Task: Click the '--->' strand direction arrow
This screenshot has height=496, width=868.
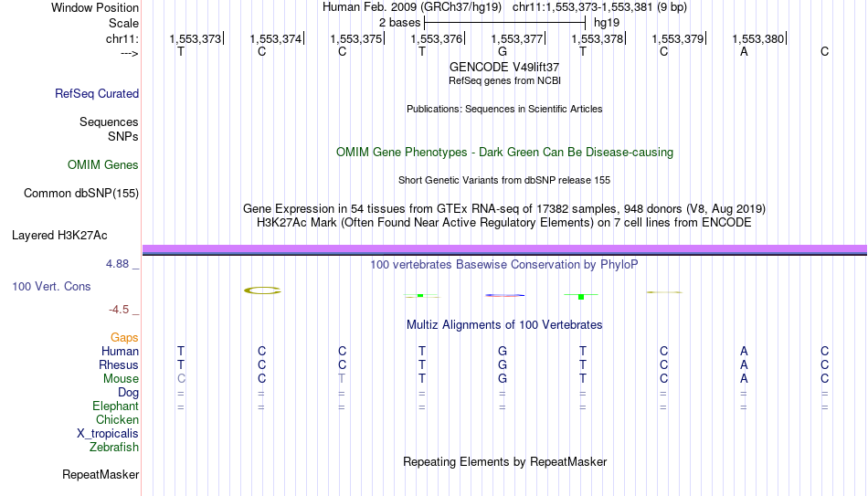Action: 129,53
